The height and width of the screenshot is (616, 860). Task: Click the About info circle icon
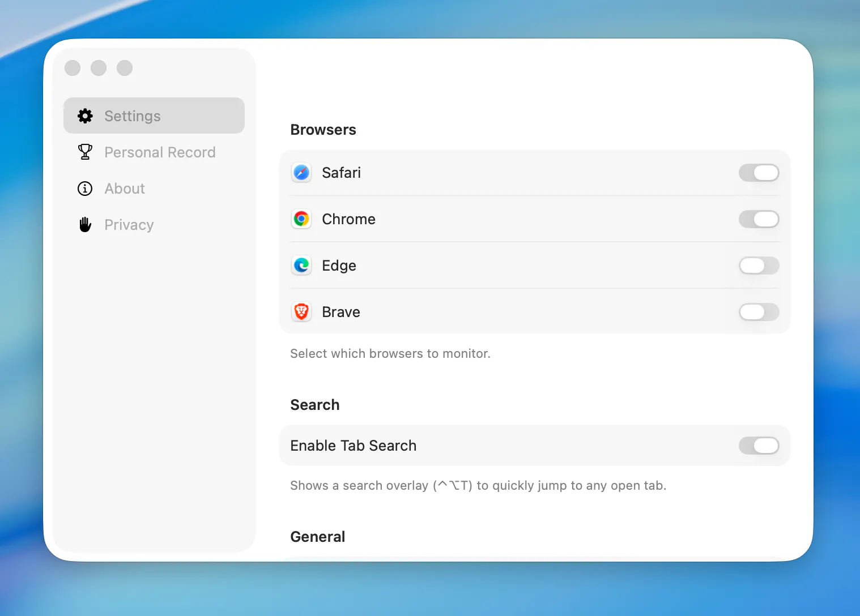coord(85,189)
